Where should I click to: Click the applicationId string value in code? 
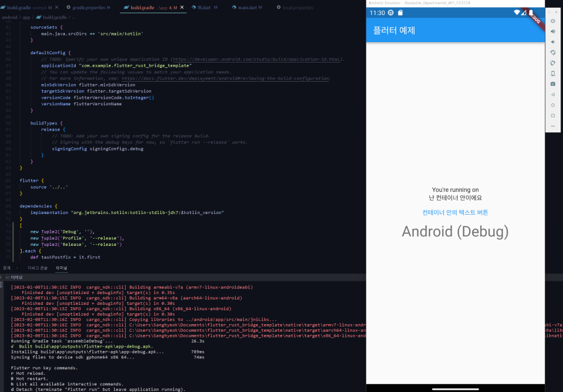point(135,66)
